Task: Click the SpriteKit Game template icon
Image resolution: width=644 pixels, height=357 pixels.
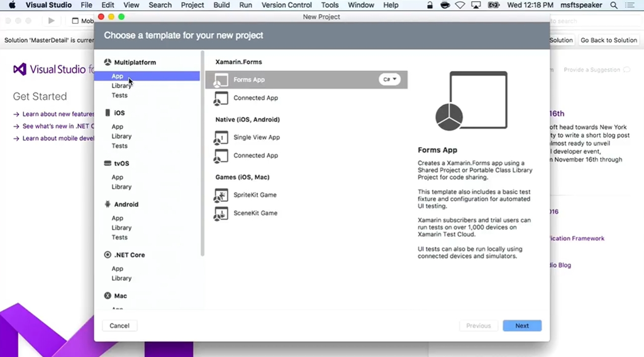Action: tap(221, 195)
